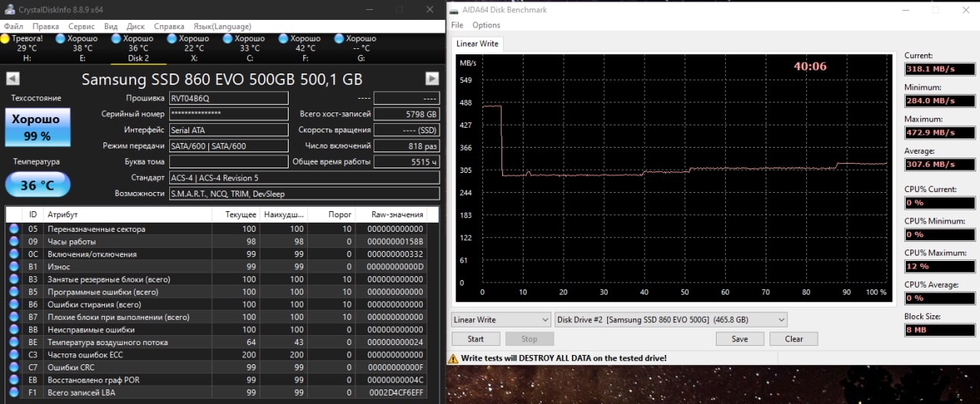Click the 36 °C temperature button

pyautogui.click(x=38, y=184)
